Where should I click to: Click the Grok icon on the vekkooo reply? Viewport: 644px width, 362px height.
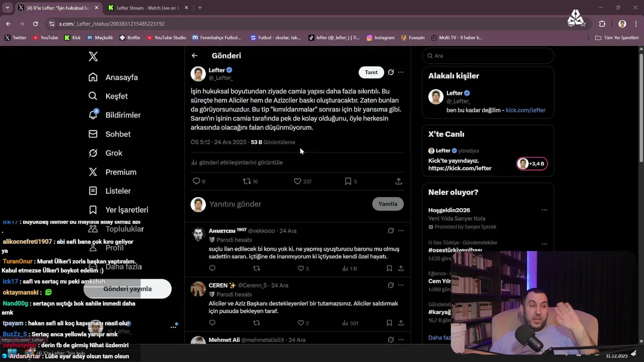click(x=391, y=231)
